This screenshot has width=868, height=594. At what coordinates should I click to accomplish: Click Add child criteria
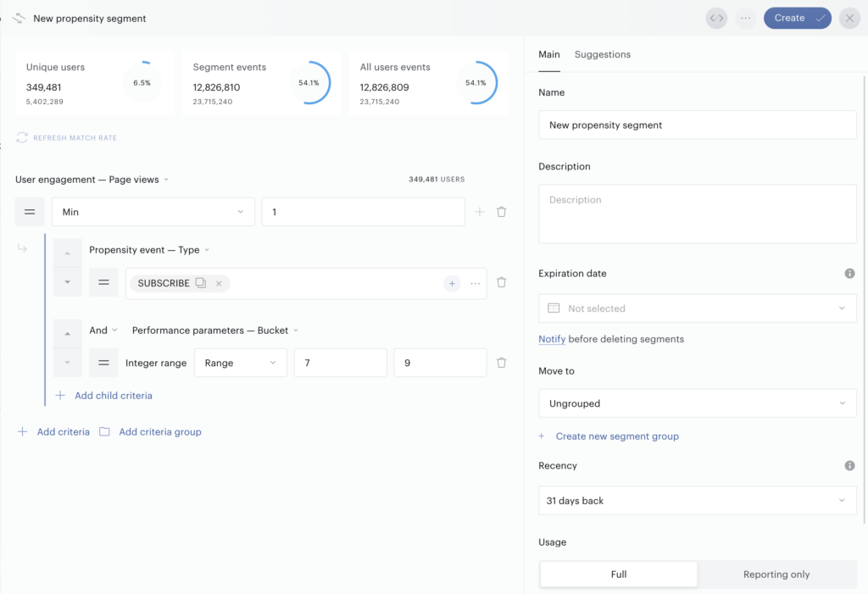coord(104,395)
